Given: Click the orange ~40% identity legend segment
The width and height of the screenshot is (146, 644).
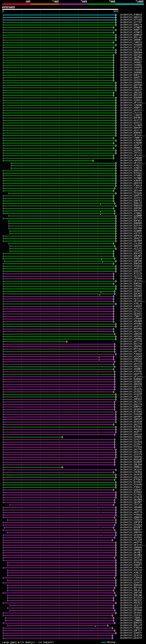Looking at the screenshot, I should coord(45,4).
